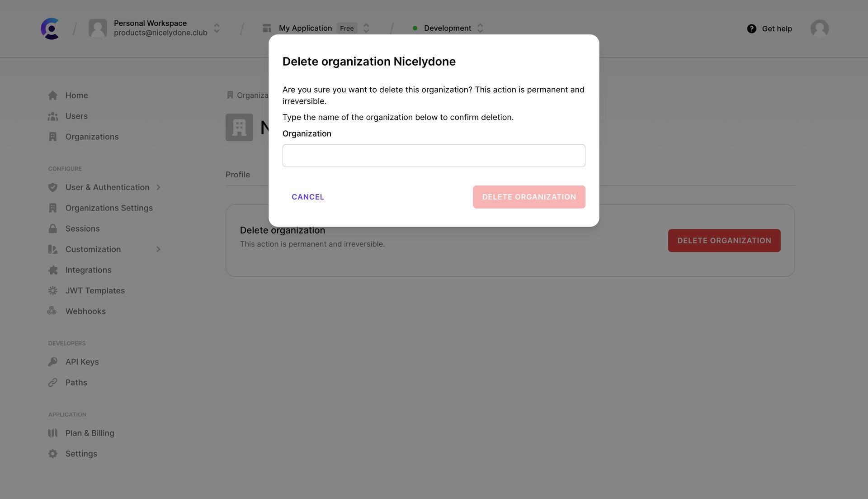Select the Plan & Billing icon
Viewport: 868px width, 499px height.
click(x=53, y=433)
